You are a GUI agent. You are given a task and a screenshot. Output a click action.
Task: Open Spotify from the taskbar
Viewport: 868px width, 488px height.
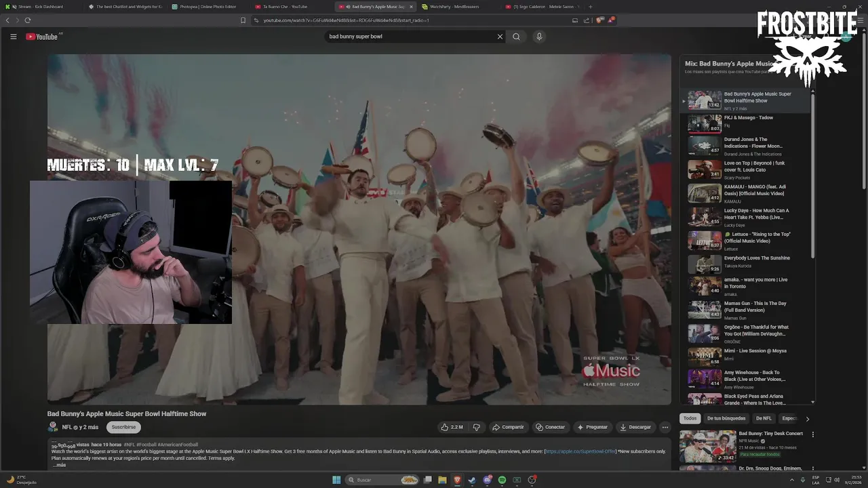[502, 480]
